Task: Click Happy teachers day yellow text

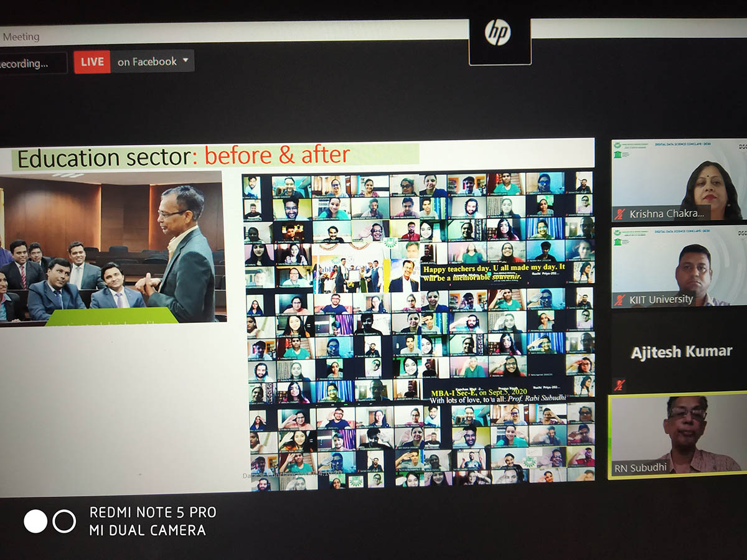Action: pyautogui.click(x=494, y=274)
